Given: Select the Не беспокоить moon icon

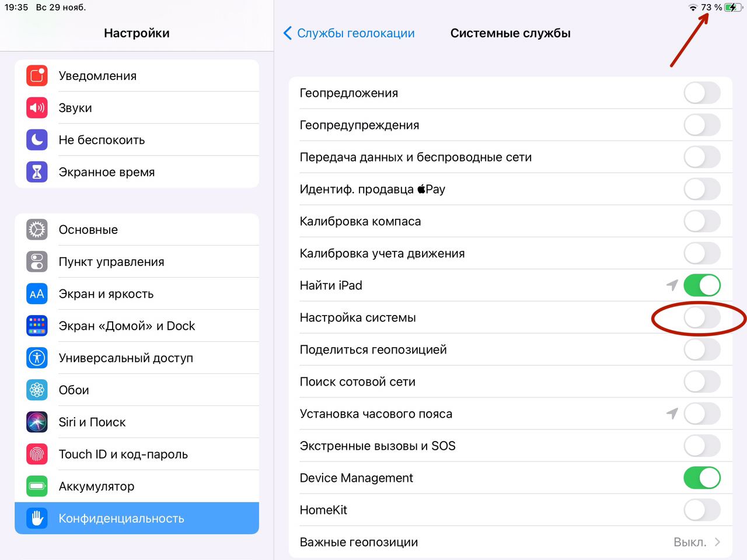Looking at the screenshot, I should pyautogui.click(x=37, y=140).
